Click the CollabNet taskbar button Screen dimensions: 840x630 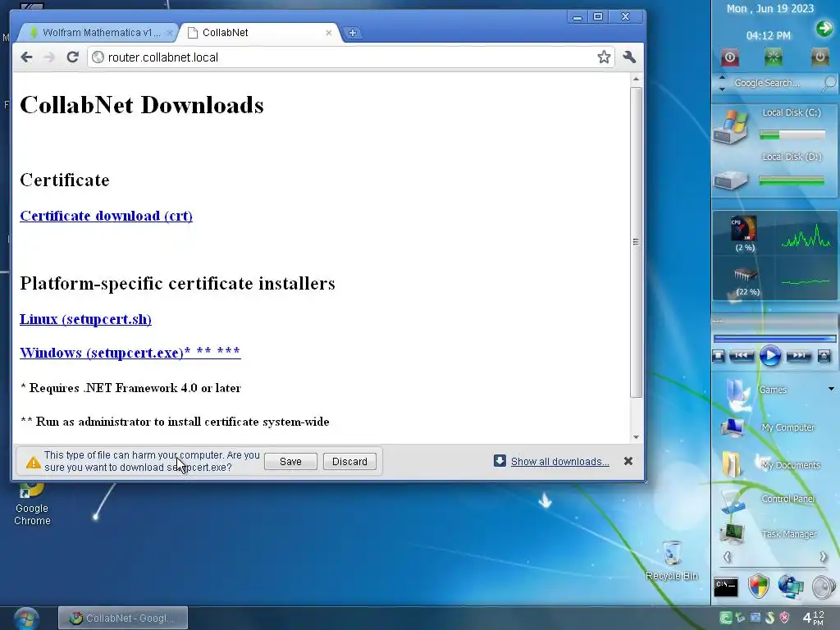coord(123,619)
